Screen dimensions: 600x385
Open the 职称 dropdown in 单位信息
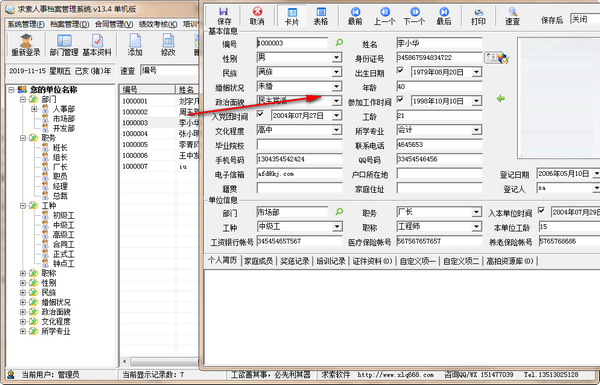click(x=476, y=227)
